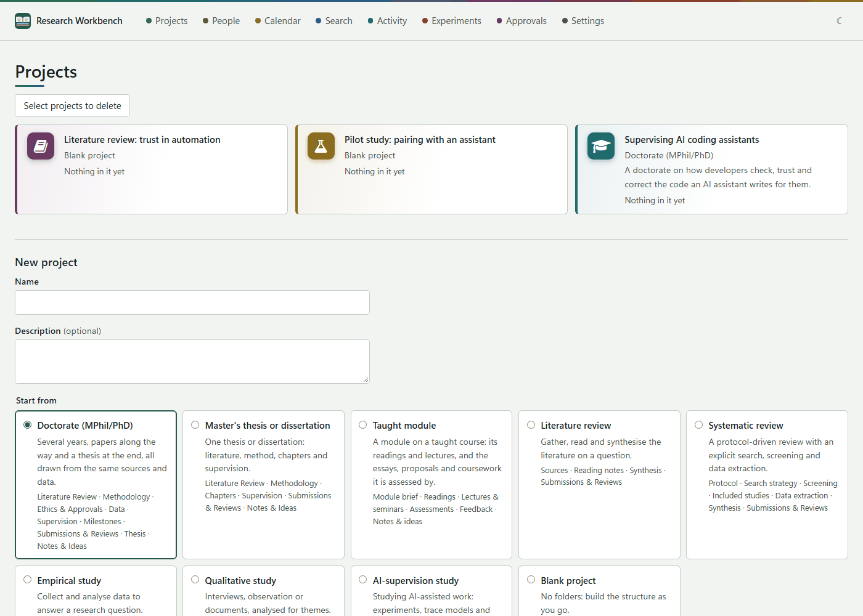The image size is (863, 616).
Task: Open the Activity nav item
Action: click(387, 21)
